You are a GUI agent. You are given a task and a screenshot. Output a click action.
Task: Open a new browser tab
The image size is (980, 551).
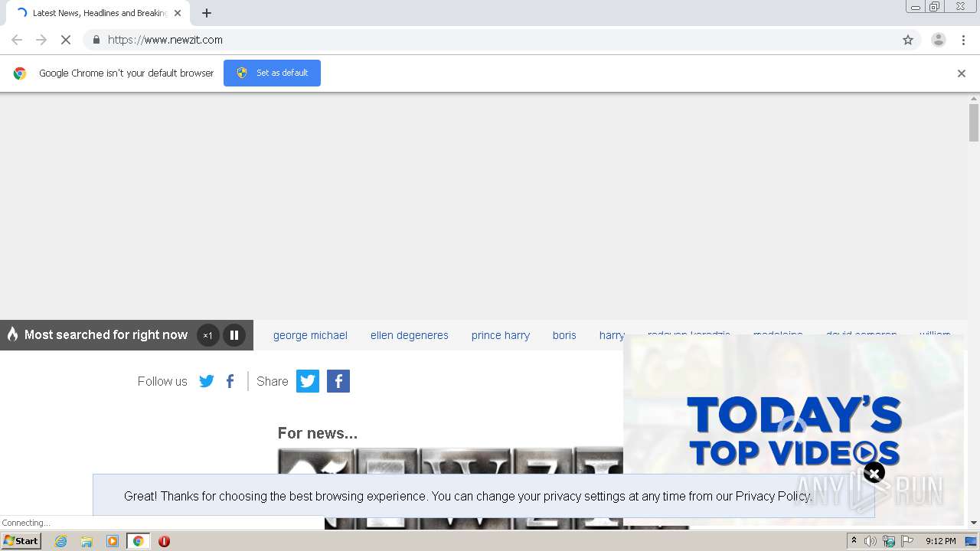[x=207, y=13]
